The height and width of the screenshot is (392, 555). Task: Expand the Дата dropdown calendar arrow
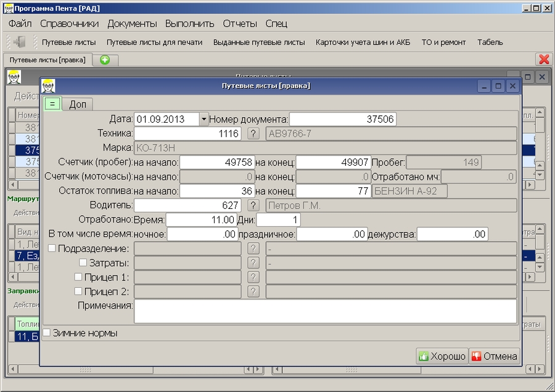point(203,119)
